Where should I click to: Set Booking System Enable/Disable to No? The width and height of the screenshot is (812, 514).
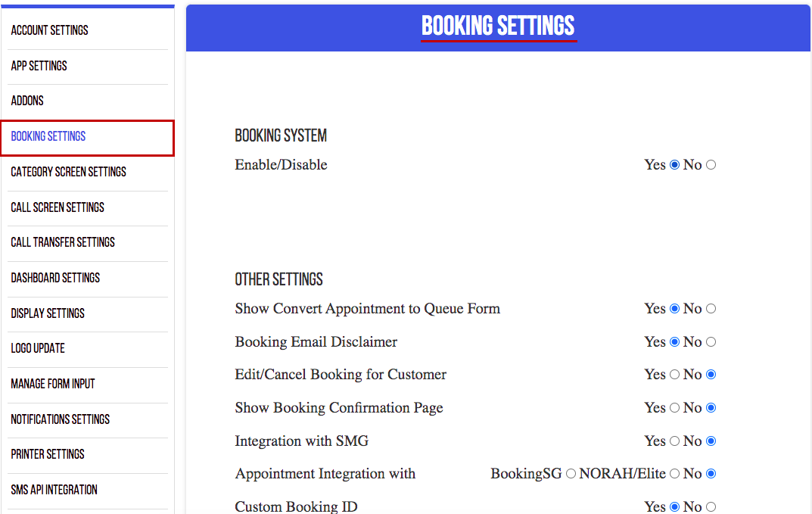[711, 165]
